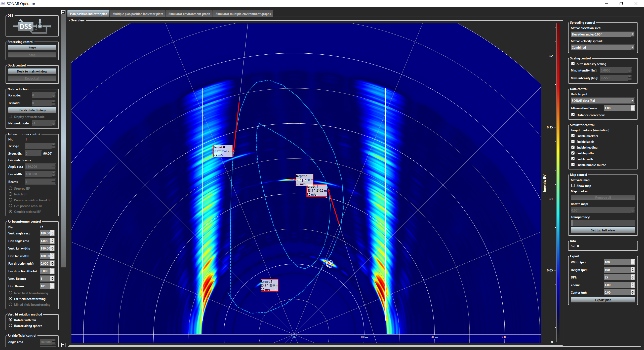Open Active velocity spread Combined dropdown
The image size is (644, 350).
coord(603,47)
